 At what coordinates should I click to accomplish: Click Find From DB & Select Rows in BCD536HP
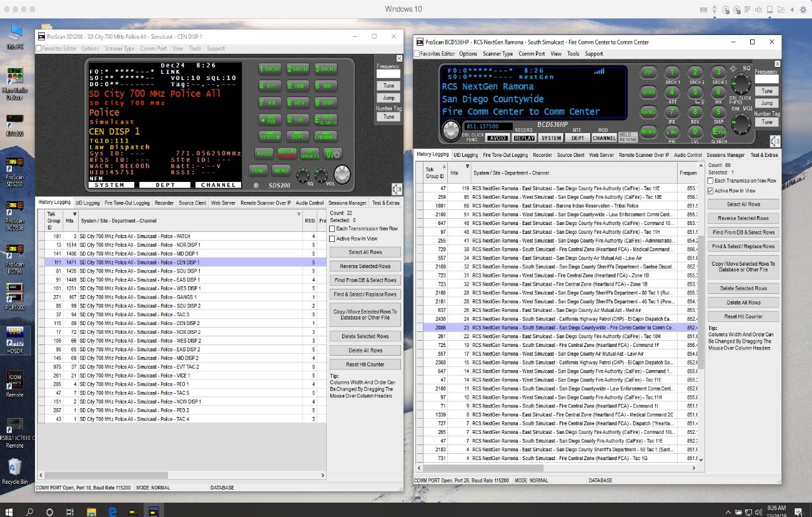coord(743,232)
